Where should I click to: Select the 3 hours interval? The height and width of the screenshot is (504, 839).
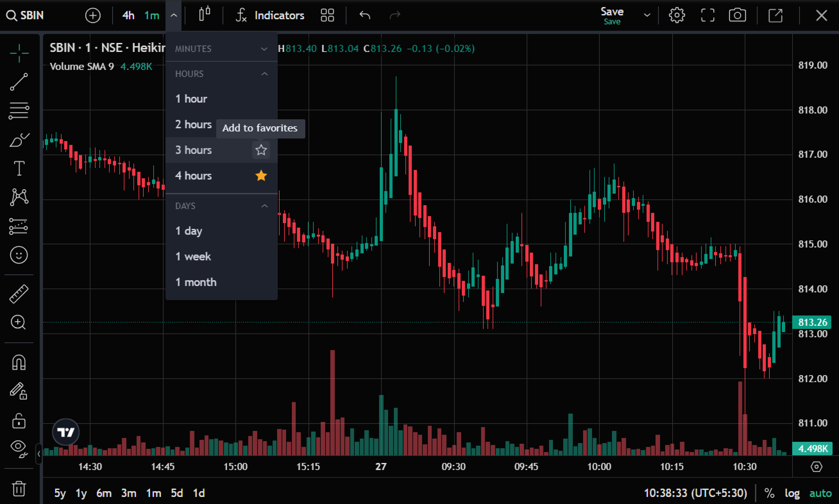(221, 150)
